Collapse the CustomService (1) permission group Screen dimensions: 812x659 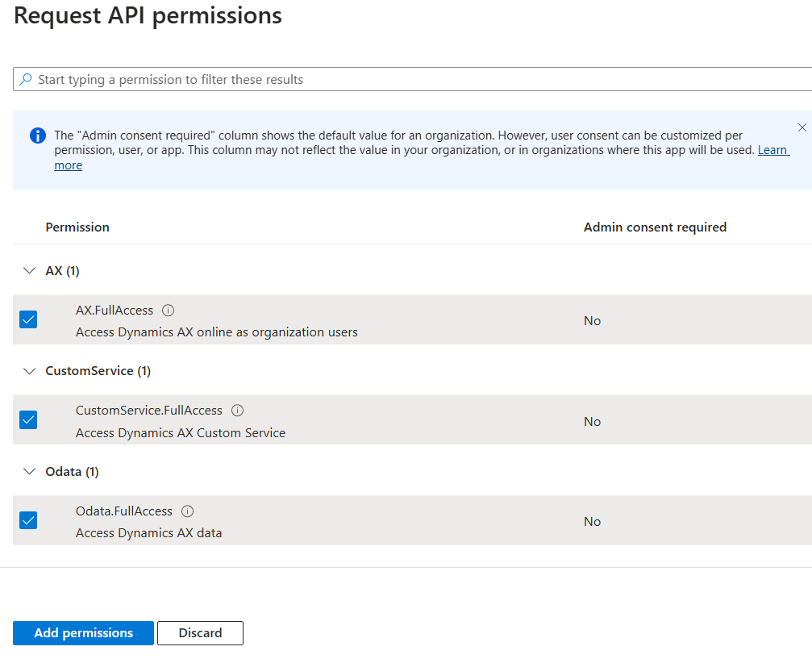point(30,371)
